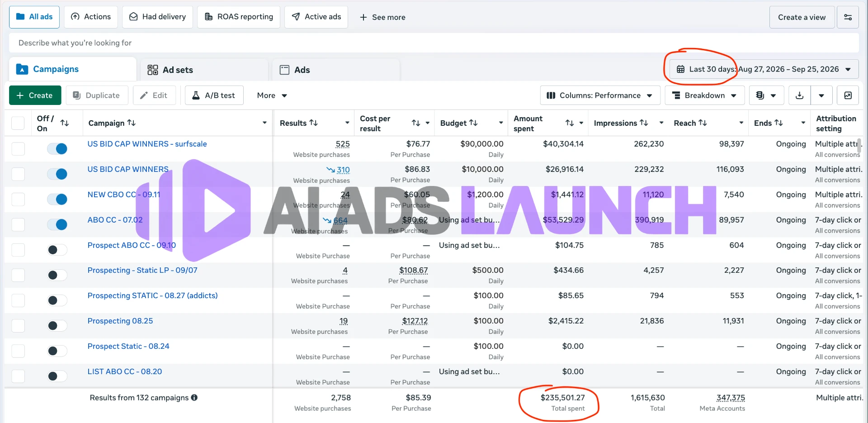Click the Duplicate button
The height and width of the screenshot is (423, 868).
(97, 95)
